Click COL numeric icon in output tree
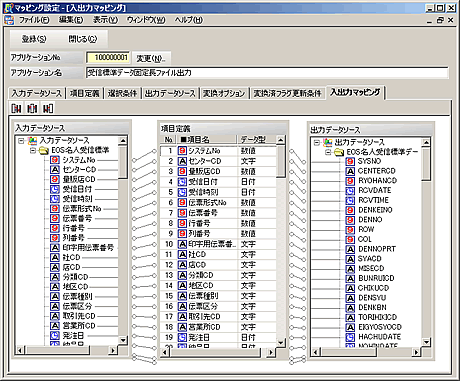 click(350, 239)
